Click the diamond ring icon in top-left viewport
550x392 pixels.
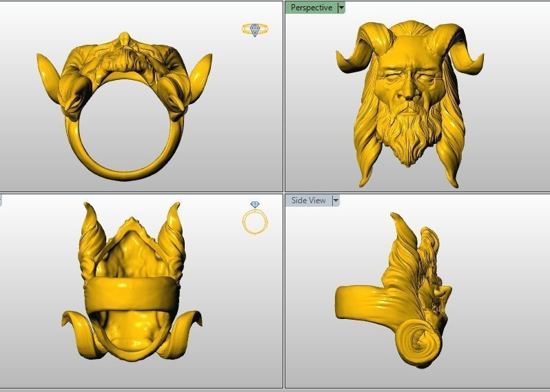point(255,30)
